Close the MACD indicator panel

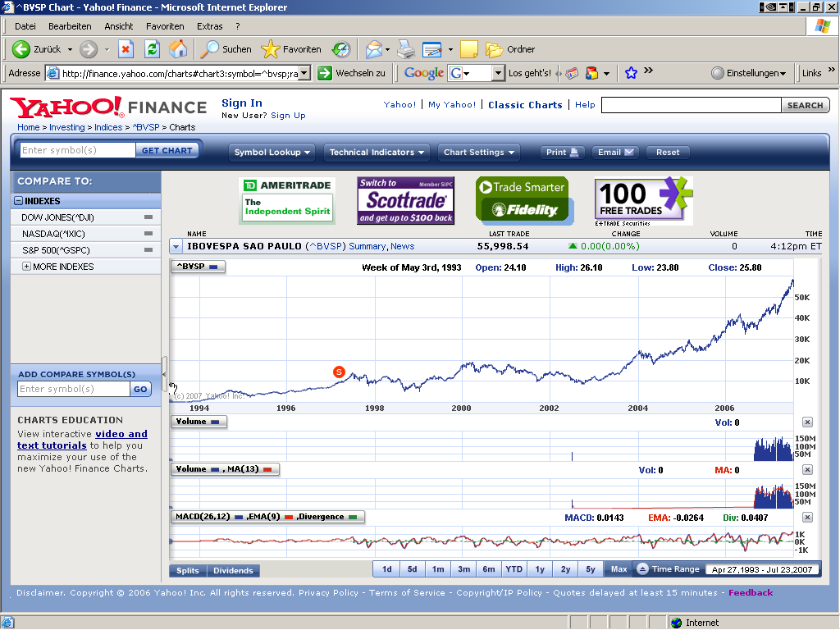point(807,518)
